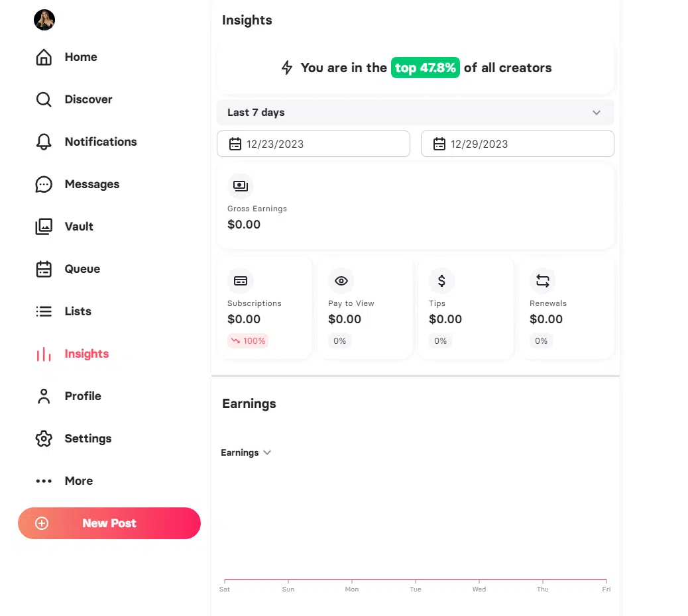This screenshot has width=688, height=616.
Task: Click the Home house icon
Action: tap(44, 57)
